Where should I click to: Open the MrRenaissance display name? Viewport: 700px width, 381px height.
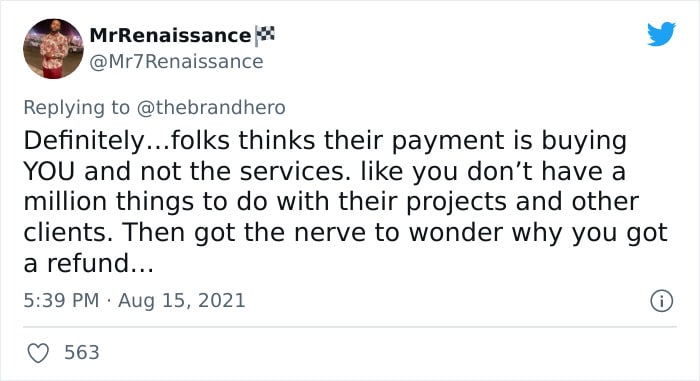[x=170, y=36]
